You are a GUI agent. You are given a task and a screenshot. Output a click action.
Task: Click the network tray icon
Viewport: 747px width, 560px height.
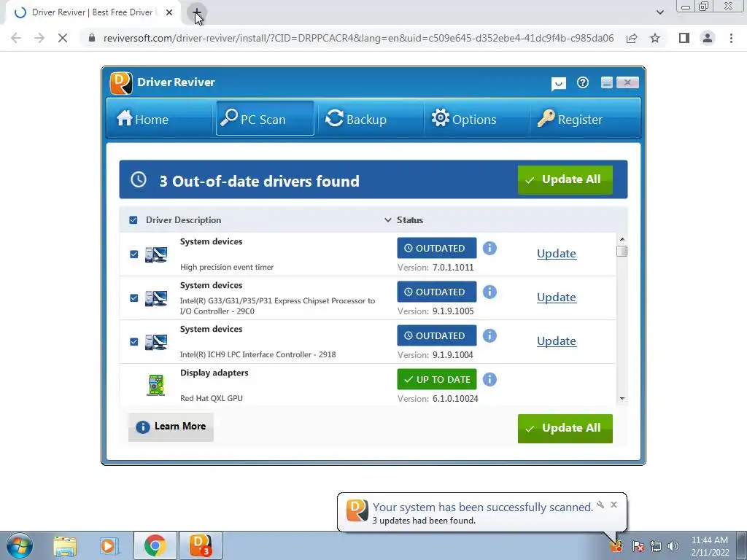click(656, 546)
